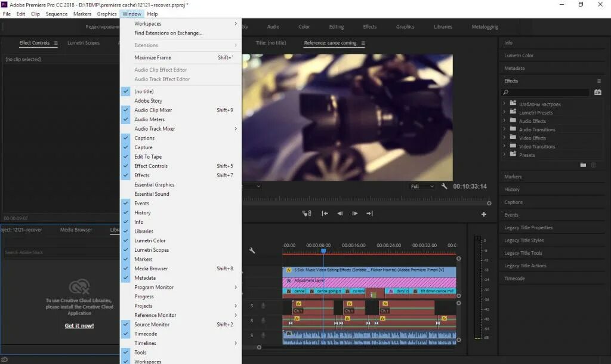611x364 pixels.
Task: Create new custom bin folder icon
Action: tap(583, 165)
